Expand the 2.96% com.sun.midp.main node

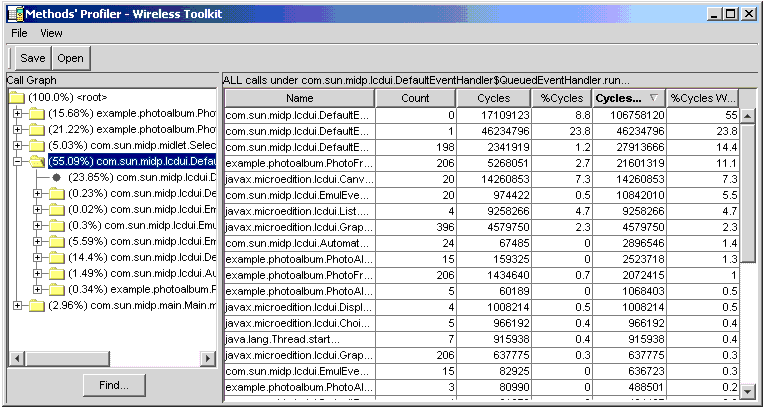click(17, 305)
